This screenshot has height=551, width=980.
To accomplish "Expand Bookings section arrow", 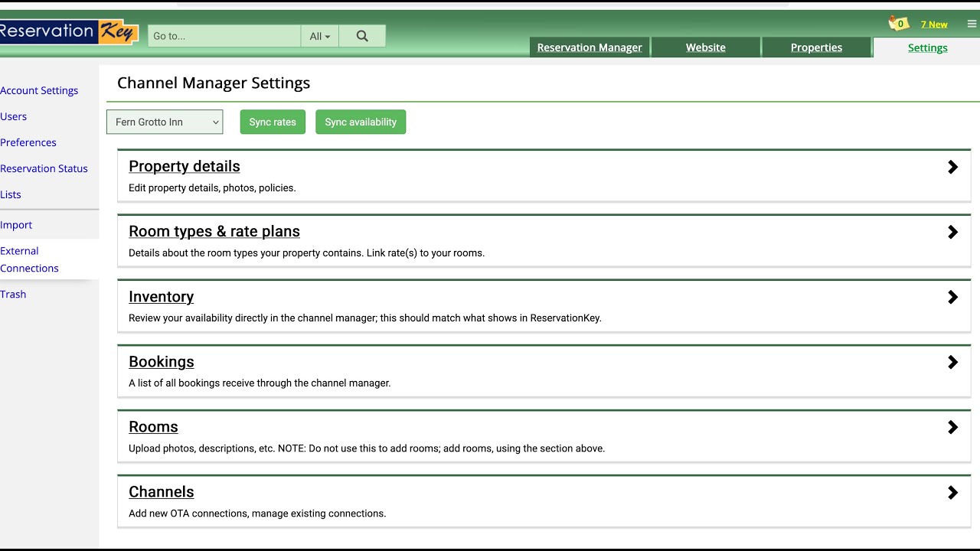I will 952,362.
